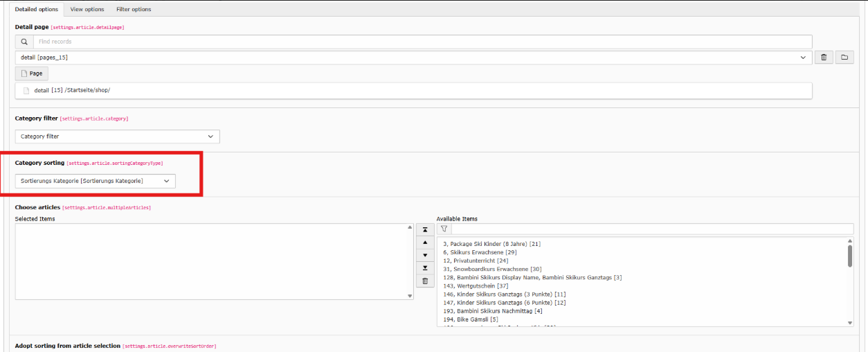Click the search magnifier icon for records
Image resolution: width=868 pixels, height=352 pixels.
click(x=24, y=42)
